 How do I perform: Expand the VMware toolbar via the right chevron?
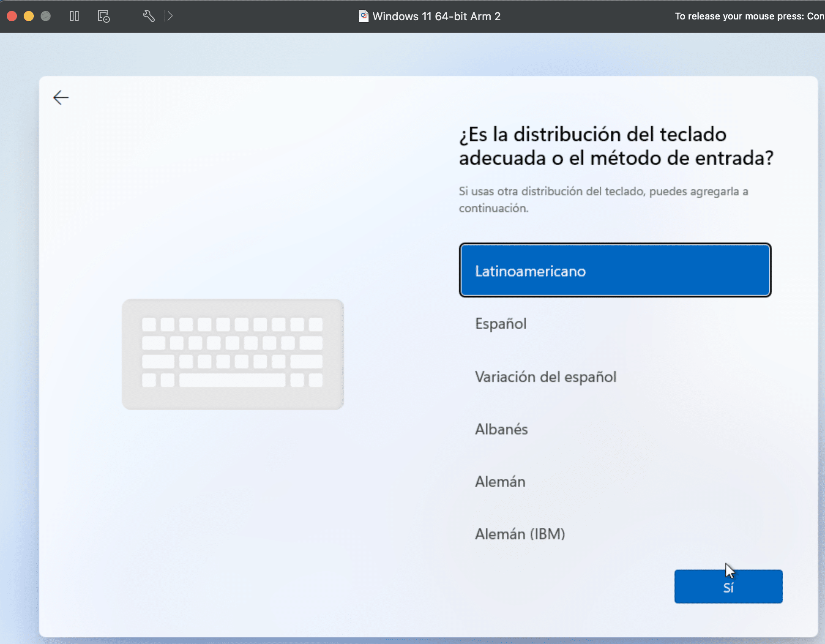point(170,16)
